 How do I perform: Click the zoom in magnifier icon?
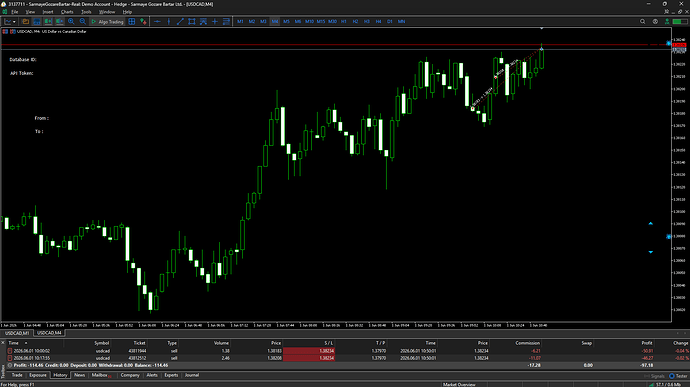[71, 21]
